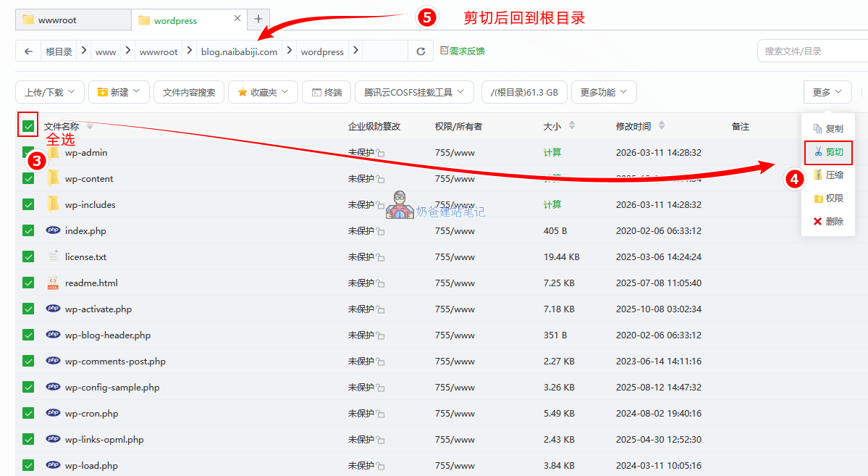Choose 删除 in the more menu
The image size is (868, 476).
pyautogui.click(x=828, y=222)
